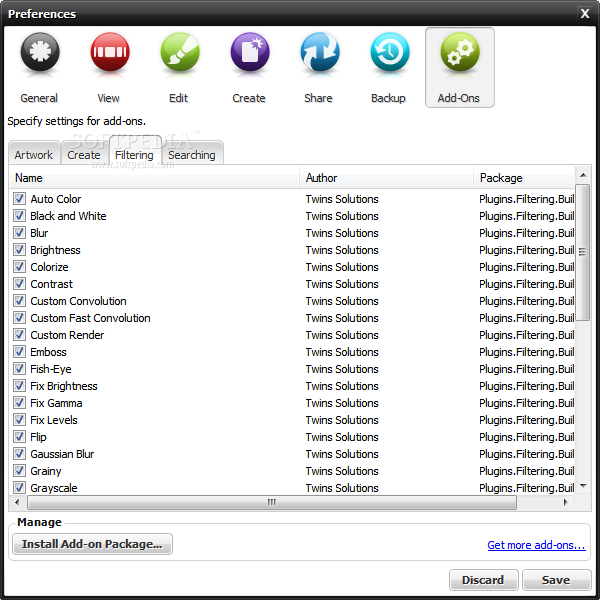Click the vertical scrollbar up arrow
This screenshot has height=600, width=600.
pyautogui.click(x=583, y=175)
